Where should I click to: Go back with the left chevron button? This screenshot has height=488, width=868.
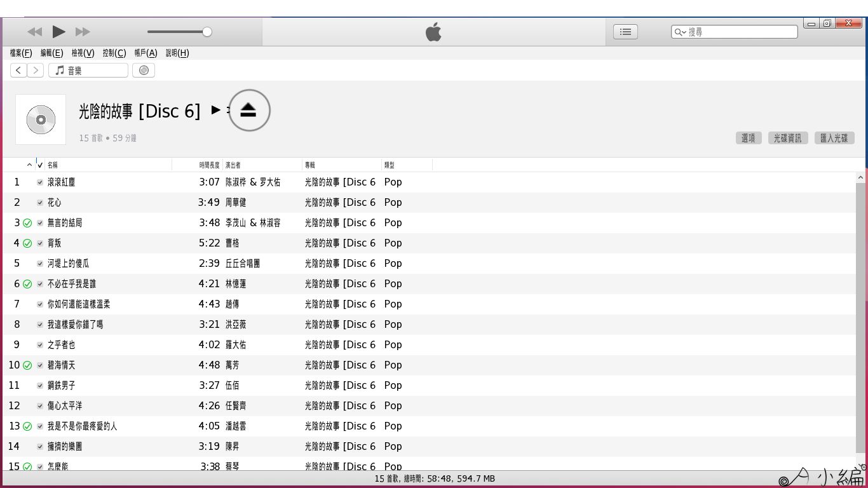coord(18,71)
